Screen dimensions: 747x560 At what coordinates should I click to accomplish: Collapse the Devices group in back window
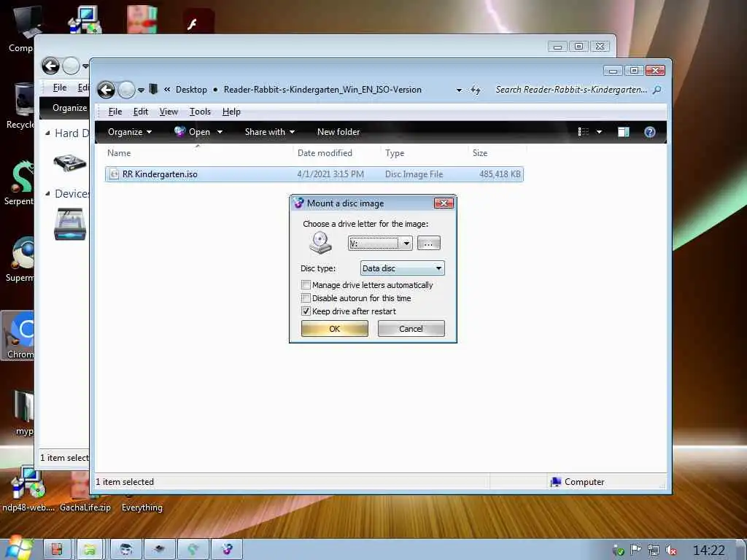pyautogui.click(x=47, y=194)
